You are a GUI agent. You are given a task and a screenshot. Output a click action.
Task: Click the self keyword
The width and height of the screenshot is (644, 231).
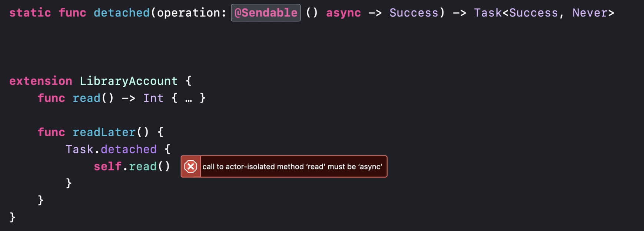pos(107,166)
